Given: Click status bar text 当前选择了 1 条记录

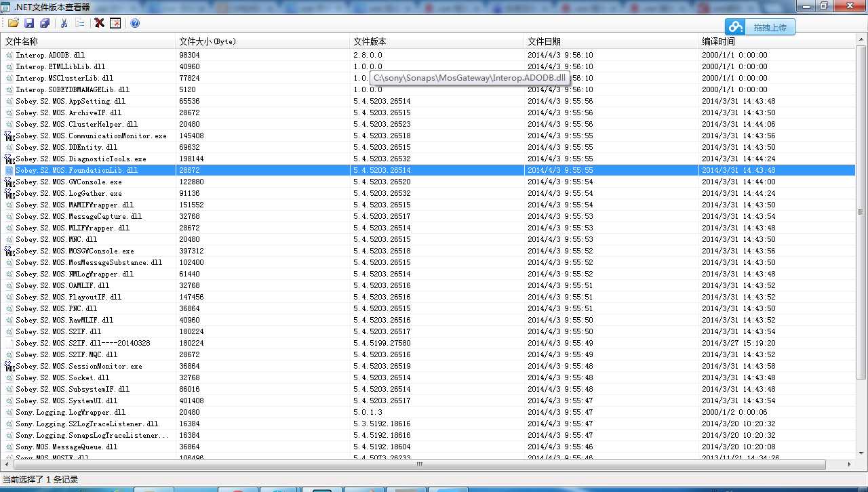Looking at the screenshot, I should pos(41,480).
